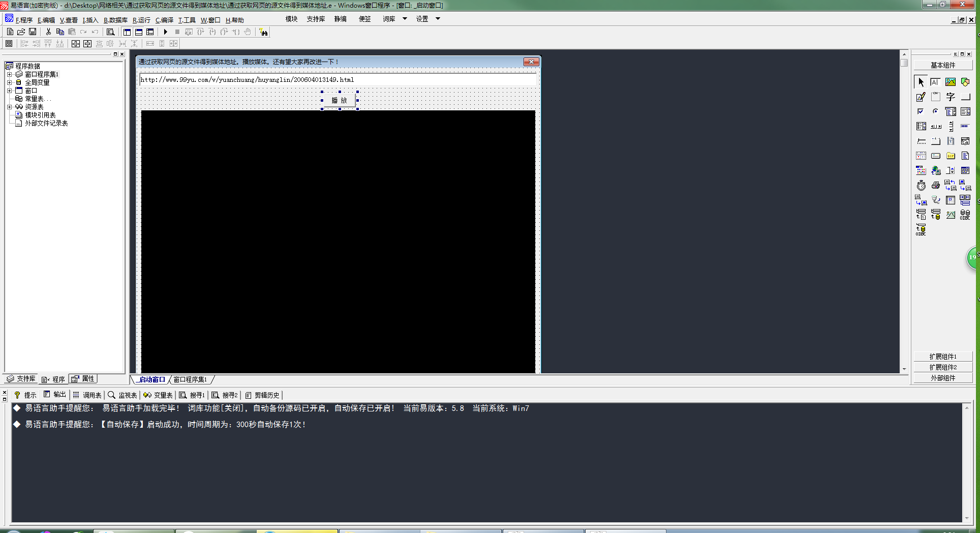980x533 pixels.
Task: Select the label "字" component icon
Action: click(x=950, y=97)
